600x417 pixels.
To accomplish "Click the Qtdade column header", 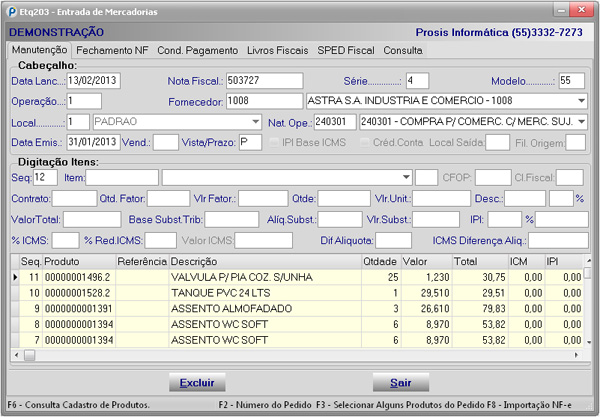I will point(381,262).
